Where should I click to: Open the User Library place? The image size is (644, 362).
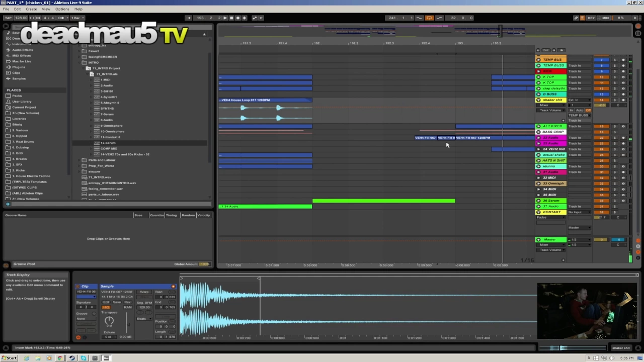(22, 102)
